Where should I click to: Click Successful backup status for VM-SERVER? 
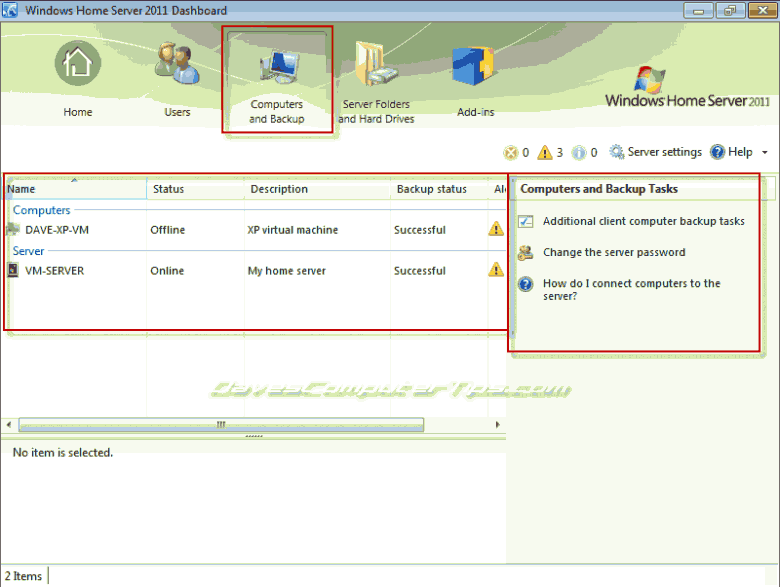coord(420,271)
